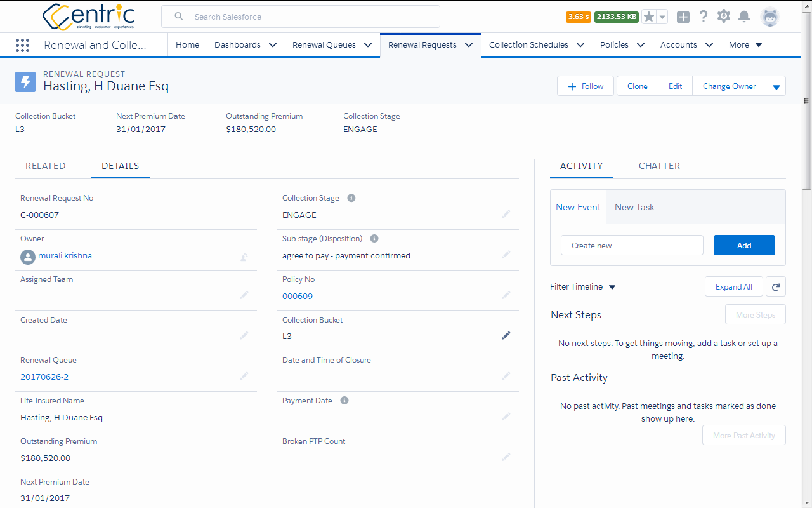The width and height of the screenshot is (812, 508).
Task: Change owner via icon next to murali krishna
Action: 244,258
